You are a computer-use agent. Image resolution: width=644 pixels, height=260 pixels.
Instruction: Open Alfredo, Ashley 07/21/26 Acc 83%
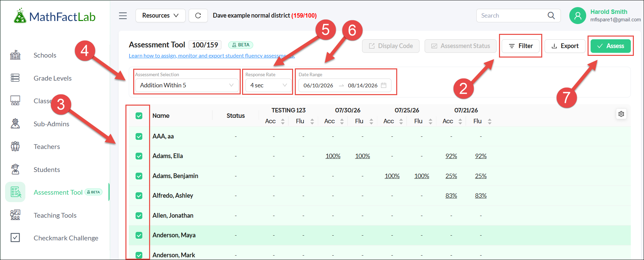click(x=451, y=196)
